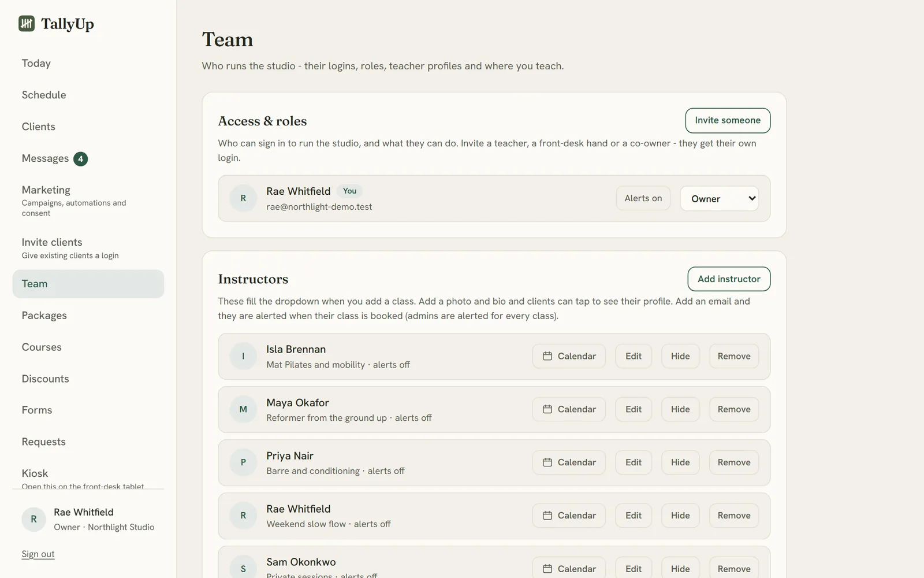Click Maya Okafor's avatar circle
Image resolution: width=924 pixels, height=578 pixels.
243,409
